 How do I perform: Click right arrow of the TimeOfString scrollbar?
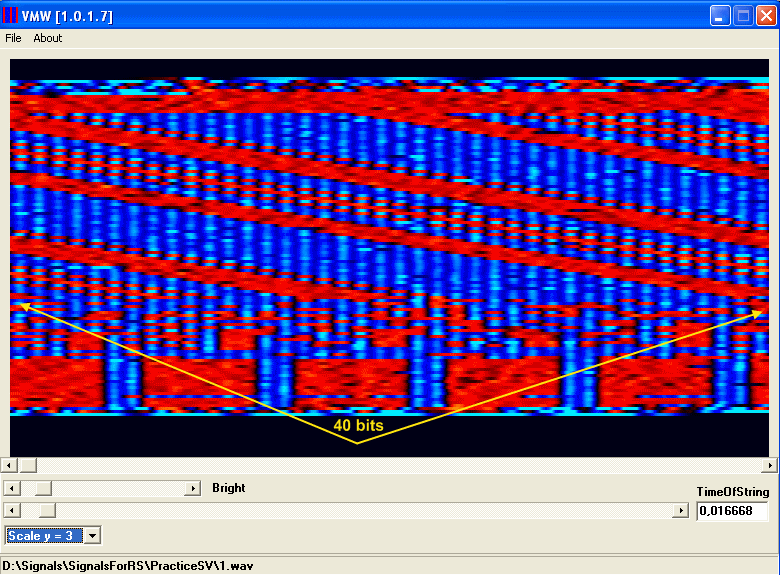tap(681, 511)
